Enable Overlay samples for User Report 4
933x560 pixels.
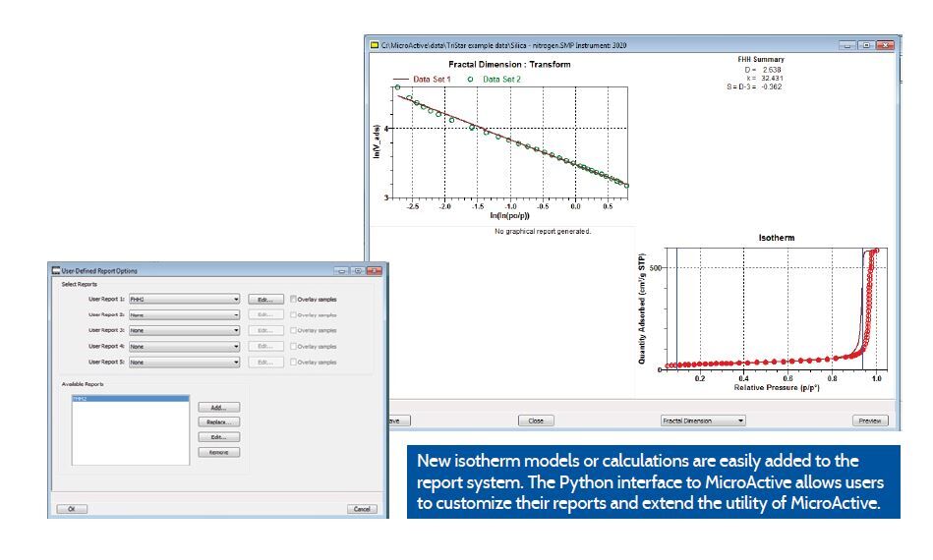tap(293, 346)
